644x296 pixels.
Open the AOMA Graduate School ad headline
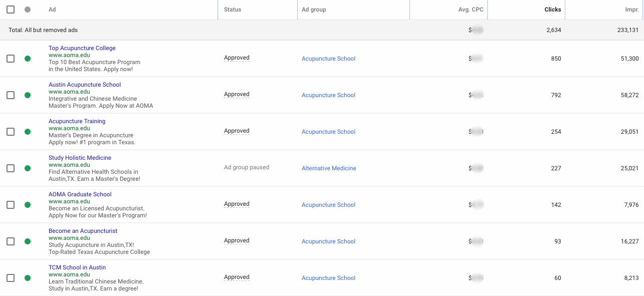[x=80, y=194]
